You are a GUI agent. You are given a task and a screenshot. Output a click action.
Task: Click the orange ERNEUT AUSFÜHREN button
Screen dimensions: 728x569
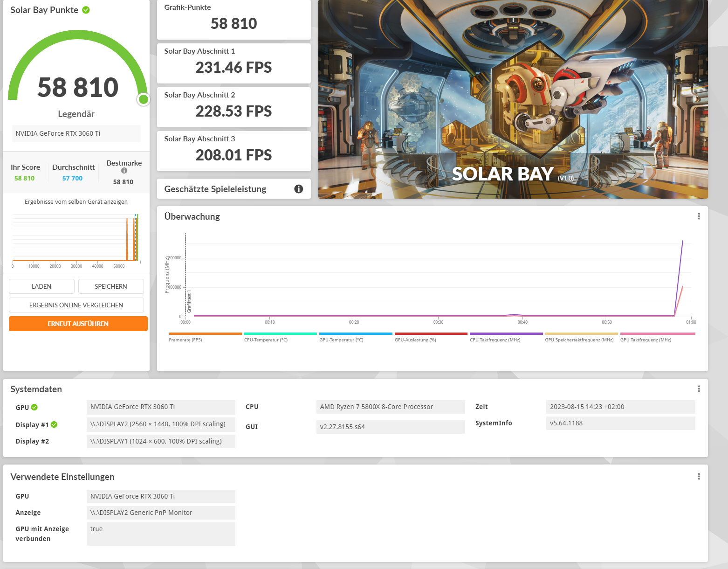click(x=78, y=324)
